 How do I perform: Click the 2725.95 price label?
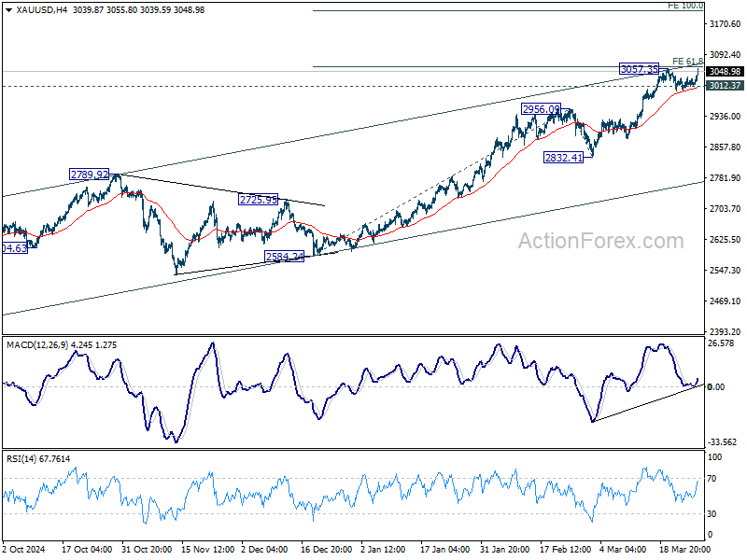[x=258, y=200]
